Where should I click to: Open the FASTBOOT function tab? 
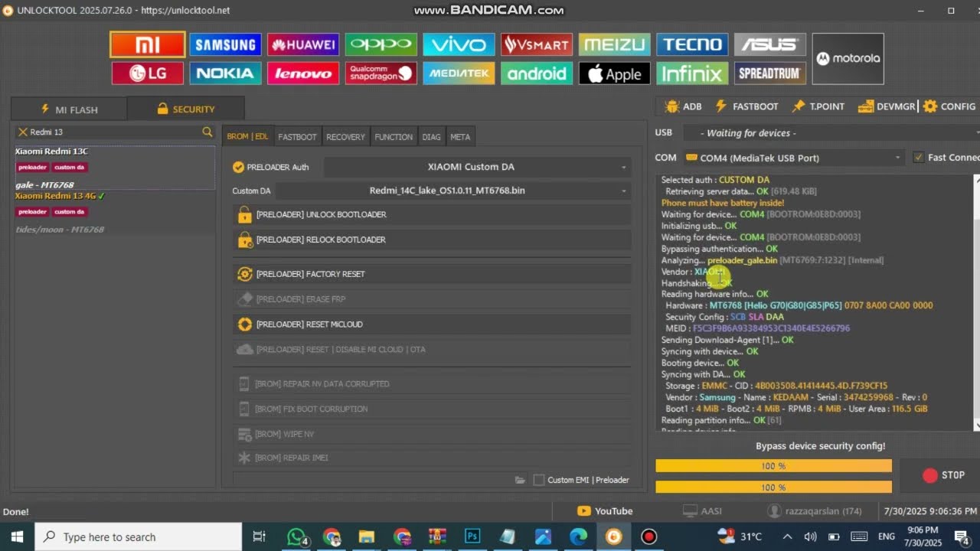(x=297, y=137)
